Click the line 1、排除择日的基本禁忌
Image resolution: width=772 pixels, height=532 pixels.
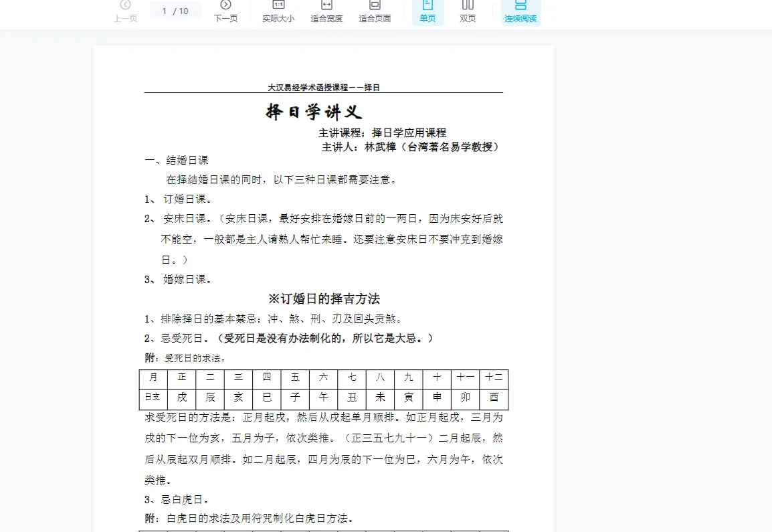click(x=274, y=319)
